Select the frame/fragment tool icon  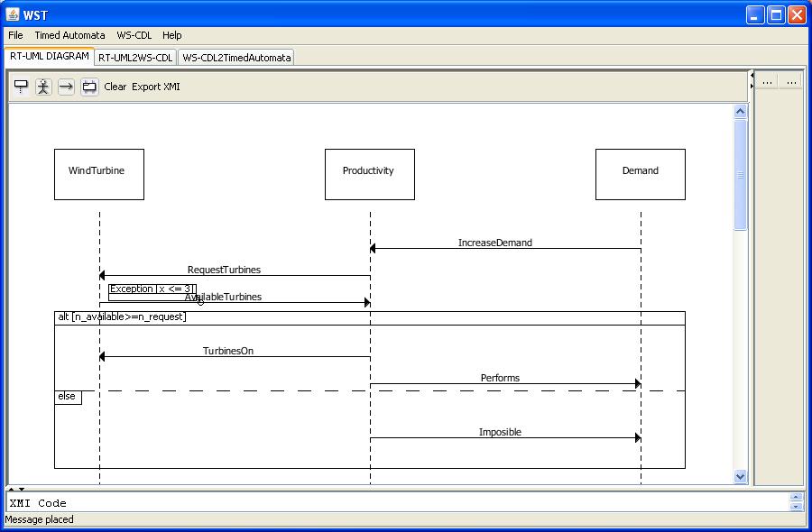[x=89, y=87]
